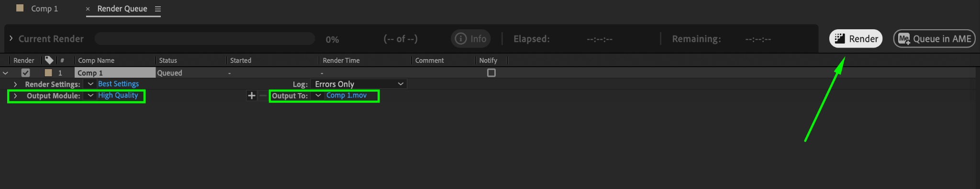Open the Render Queue panel menu icon

click(158, 9)
